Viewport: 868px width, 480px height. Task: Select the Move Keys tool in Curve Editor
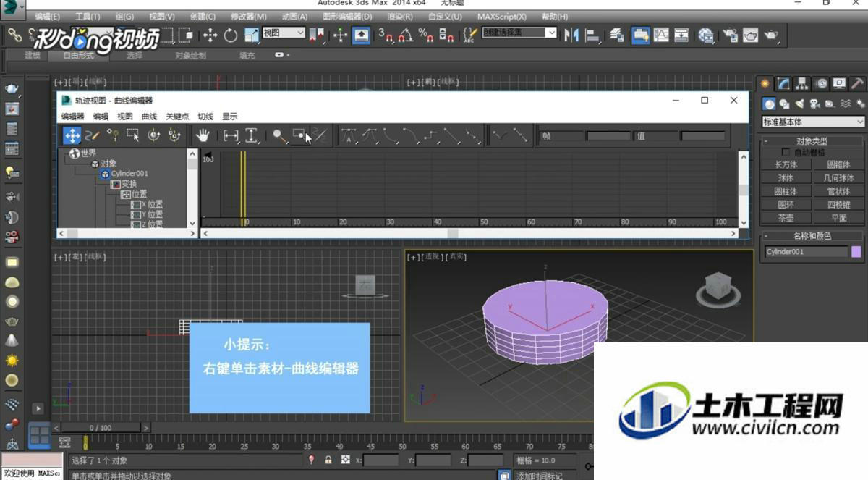72,135
